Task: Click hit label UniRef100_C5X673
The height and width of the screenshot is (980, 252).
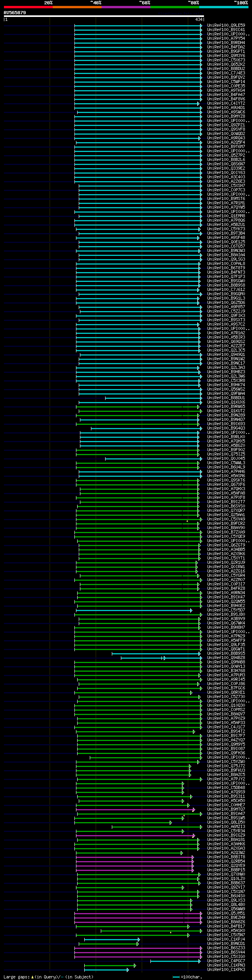Action: (226, 60)
